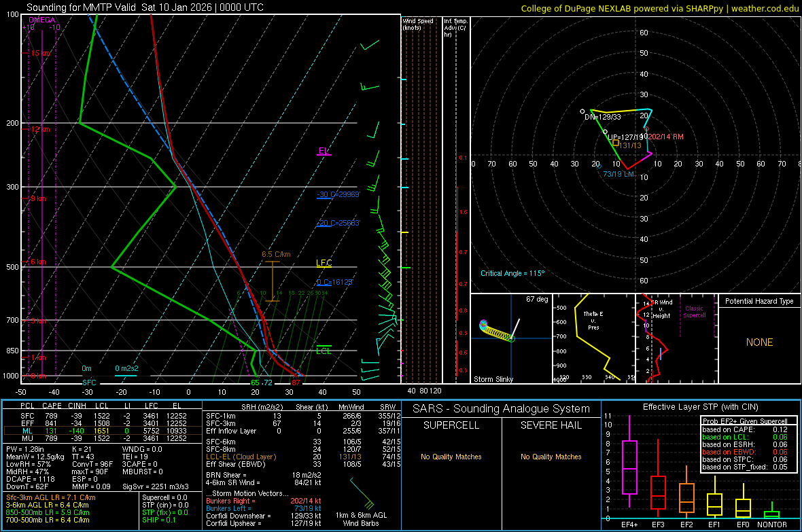
Task: Click the 'SHIP = 0.1' value
Action: click(x=159, y=520)
